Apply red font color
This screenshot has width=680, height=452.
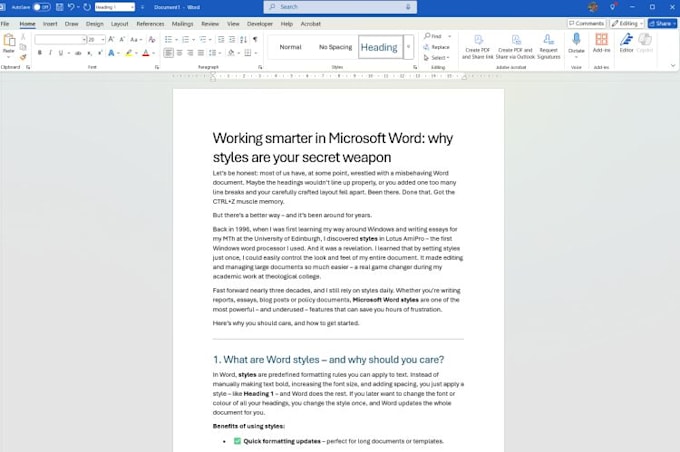pyautogui.click(x=146, y=53)
